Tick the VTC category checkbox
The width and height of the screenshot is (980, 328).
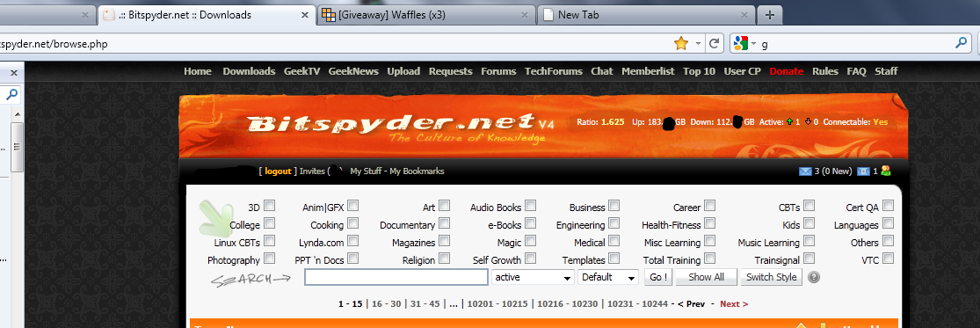pyautogui.click(x=888, y=258)
